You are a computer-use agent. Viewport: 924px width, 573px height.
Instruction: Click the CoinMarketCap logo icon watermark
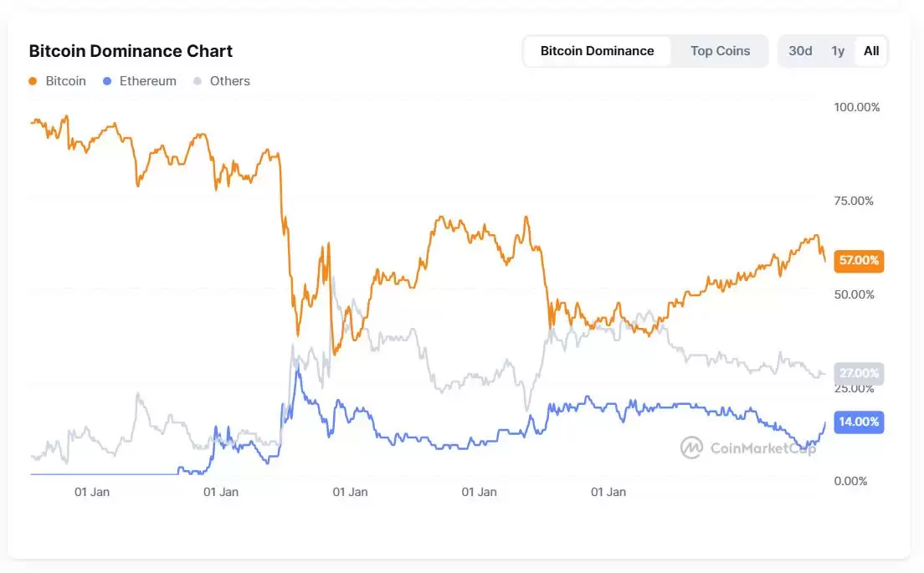tap(691, 448)
